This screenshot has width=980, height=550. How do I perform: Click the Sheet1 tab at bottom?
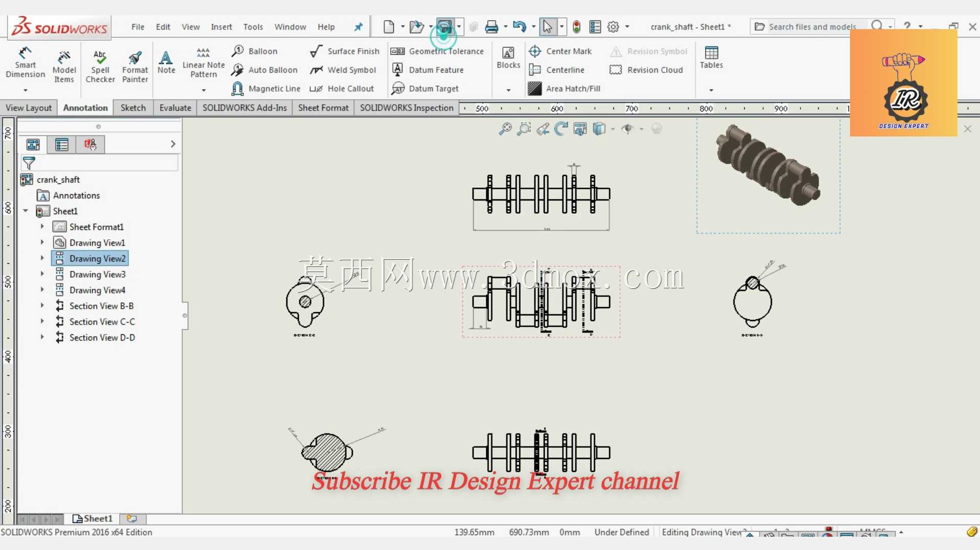93,518
